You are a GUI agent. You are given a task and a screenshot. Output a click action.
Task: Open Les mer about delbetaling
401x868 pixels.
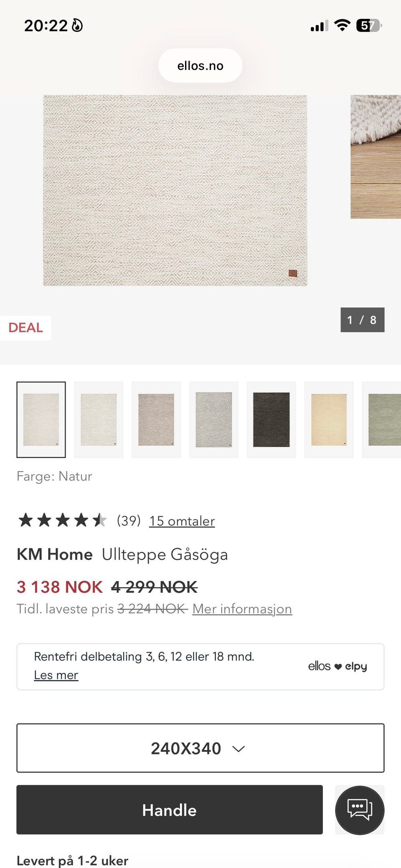pos(56,675)
